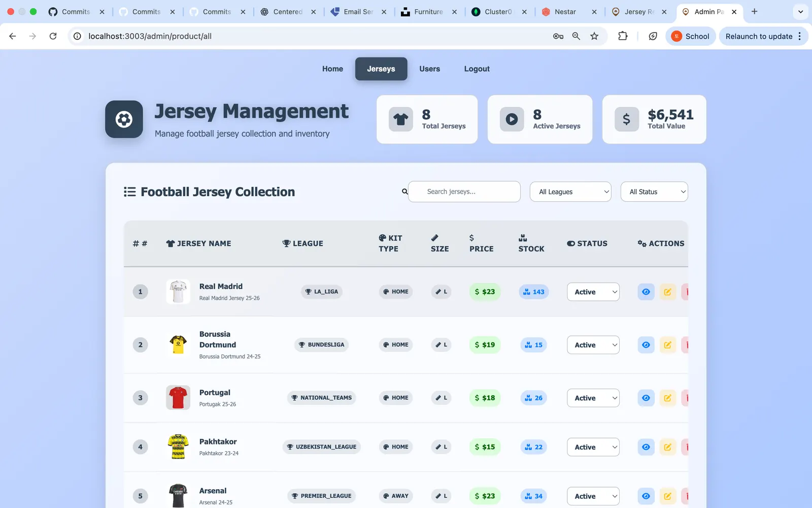Click the BUNDESLIGA league badge
Screen dimensions: 812x508
click(x=321, y=344)
